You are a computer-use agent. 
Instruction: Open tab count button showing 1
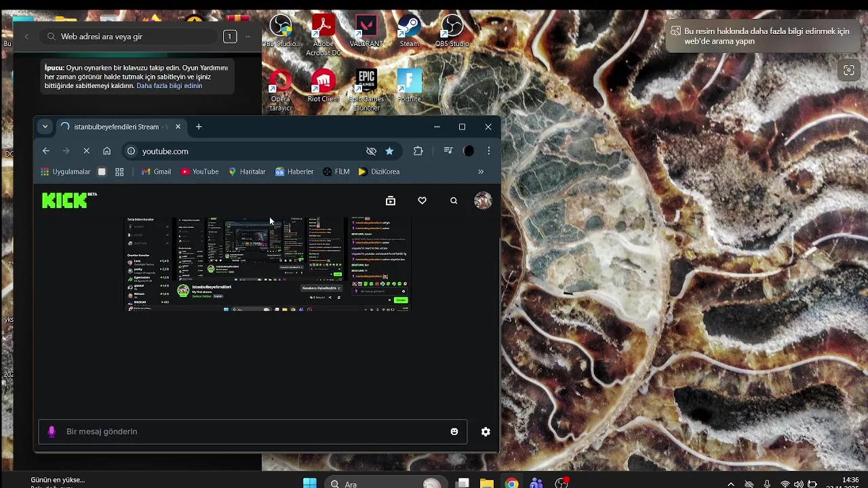tap(230, 37)
